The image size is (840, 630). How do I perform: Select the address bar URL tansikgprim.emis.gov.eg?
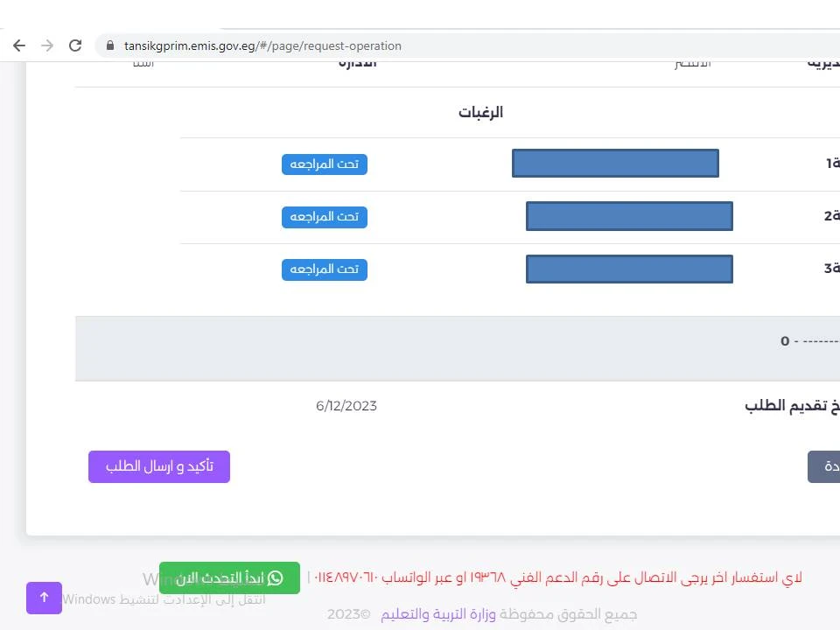pyautogui.click(x=262, y=46)
